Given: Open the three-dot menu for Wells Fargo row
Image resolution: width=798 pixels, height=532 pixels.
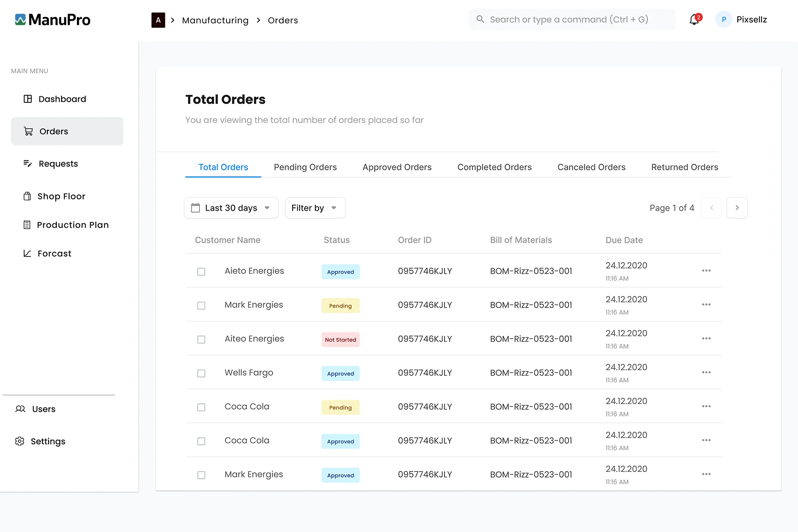Looking at the screenshot, I should 706,372.
